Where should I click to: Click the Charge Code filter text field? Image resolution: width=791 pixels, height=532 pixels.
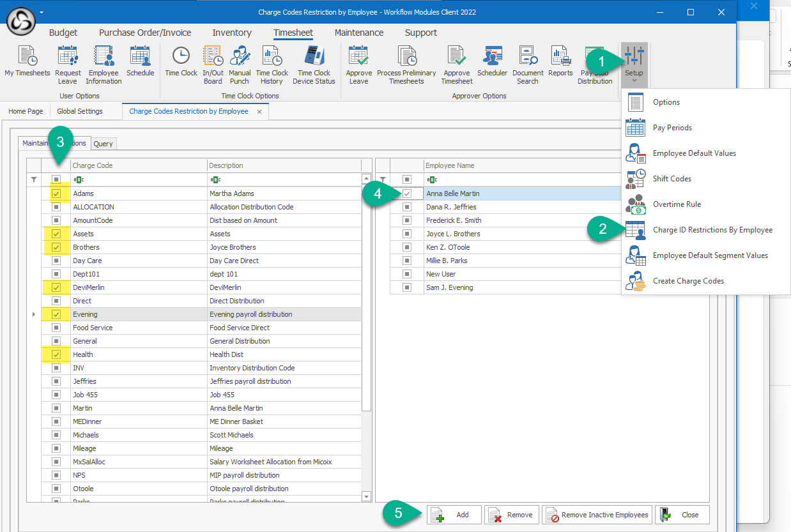coord(139,179)
